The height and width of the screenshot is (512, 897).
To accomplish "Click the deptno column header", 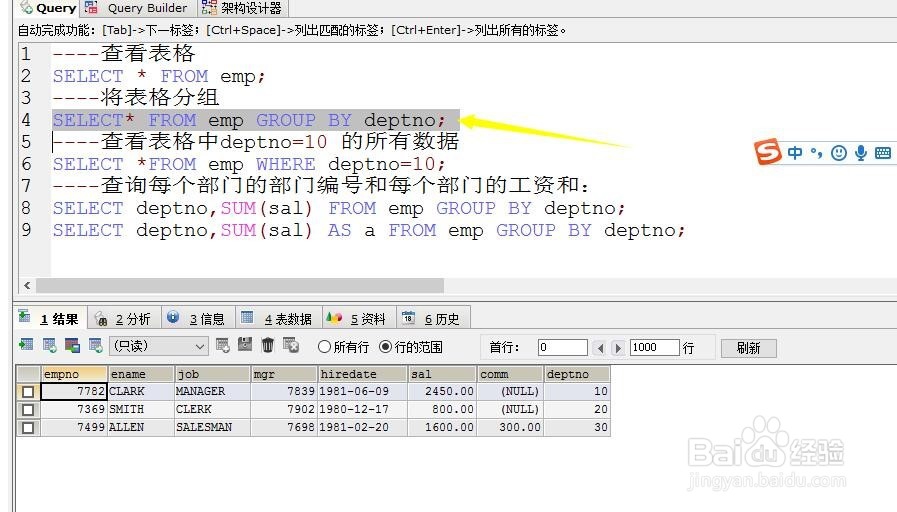I will pos(577,374).
